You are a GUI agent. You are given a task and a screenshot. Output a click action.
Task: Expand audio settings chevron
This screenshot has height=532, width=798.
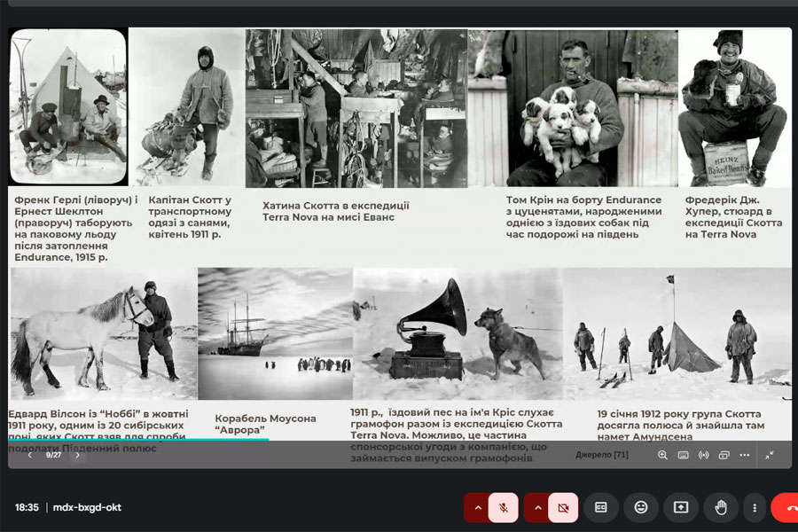pos(477,507)
